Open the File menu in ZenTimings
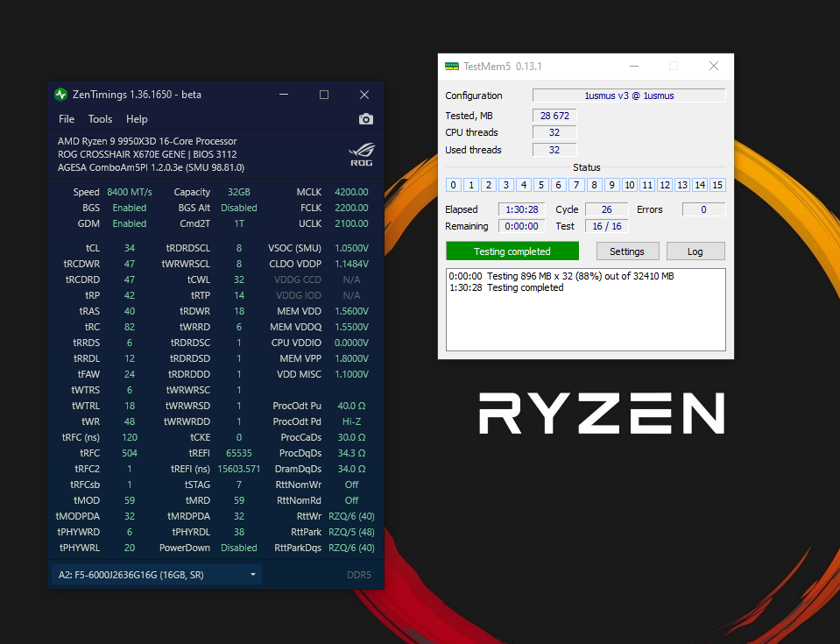This screenshot has width=840, height=644. click(67, 119)
